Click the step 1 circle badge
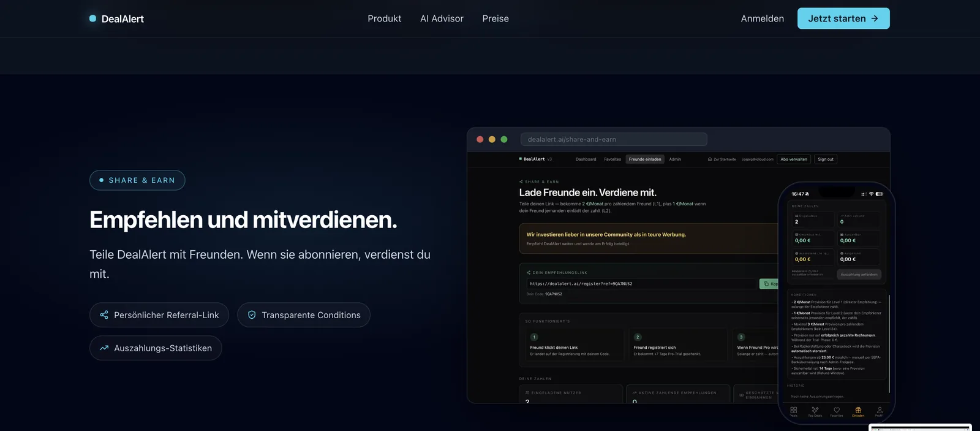The height and width of the screenshot is (431, 980). tap(534, 337)
